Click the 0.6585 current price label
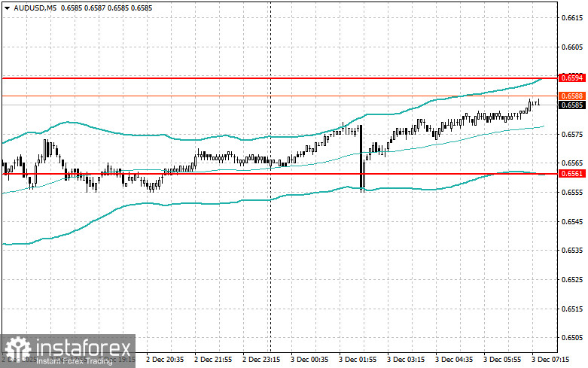 coord(572,105)
